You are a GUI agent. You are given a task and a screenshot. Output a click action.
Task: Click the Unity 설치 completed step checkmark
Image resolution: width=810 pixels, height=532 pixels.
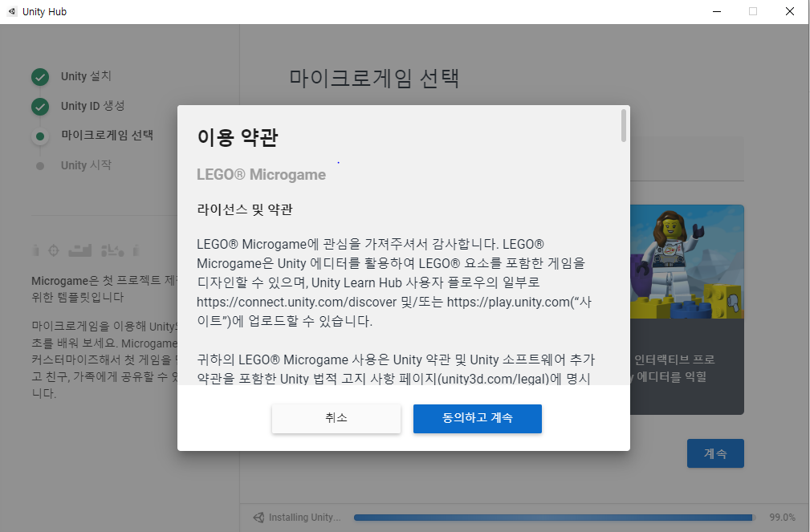click(x=40, y=77)
